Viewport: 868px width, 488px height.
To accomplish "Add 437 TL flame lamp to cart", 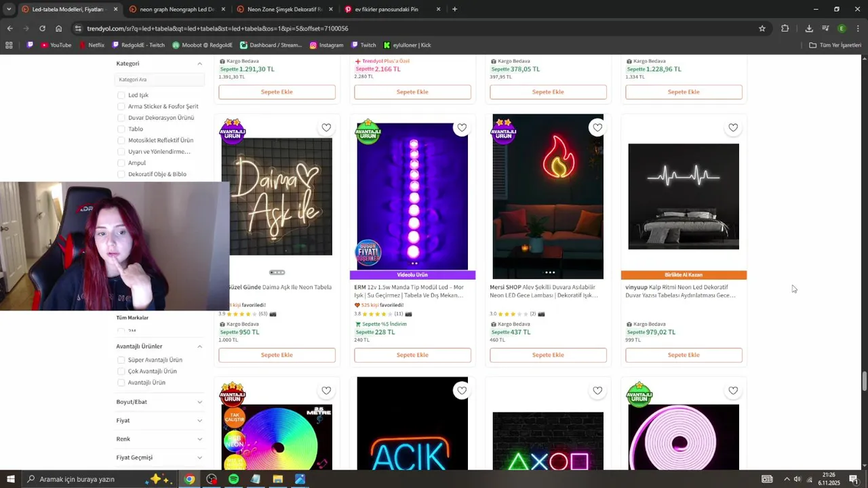I will (x=548, y=355).
